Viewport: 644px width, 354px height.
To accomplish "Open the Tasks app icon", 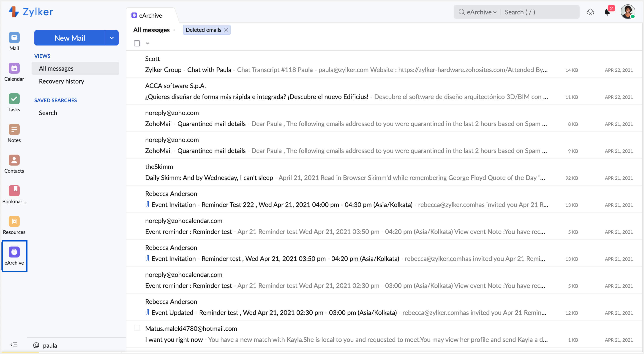I will (14, 99).
